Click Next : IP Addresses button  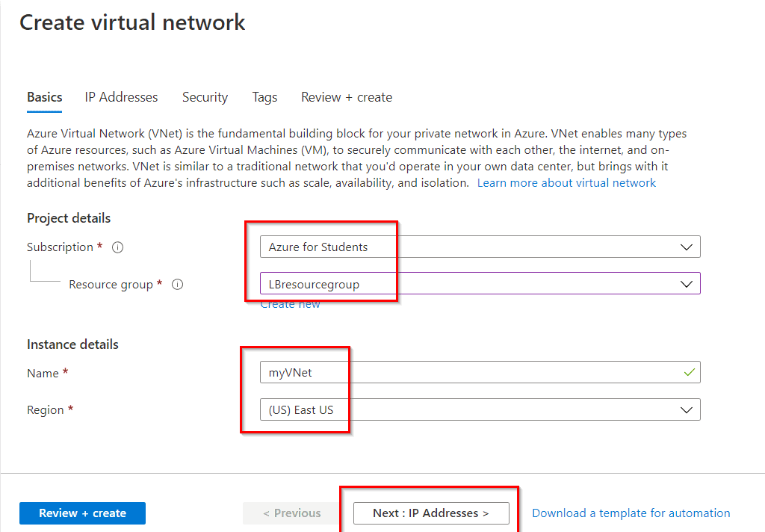[430, 513]
